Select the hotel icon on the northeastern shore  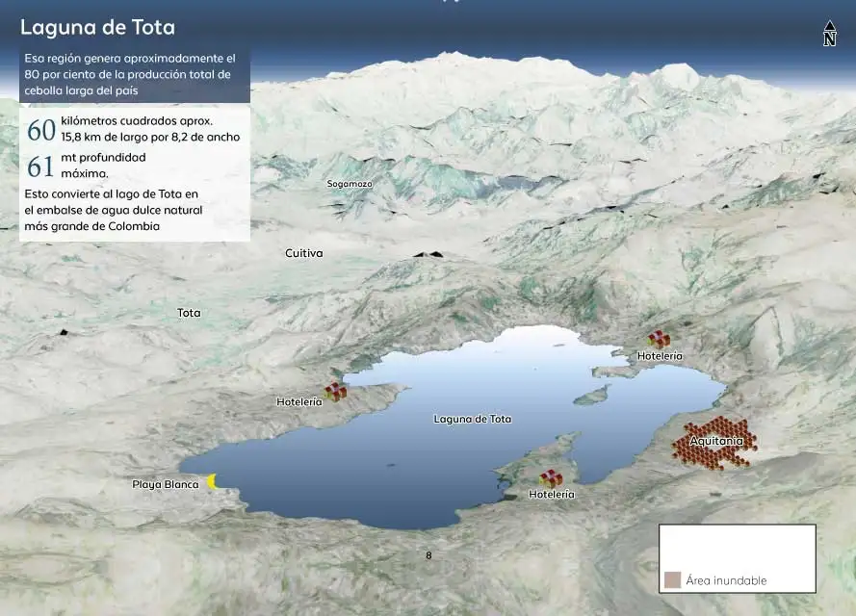click(x=659, y=340)
